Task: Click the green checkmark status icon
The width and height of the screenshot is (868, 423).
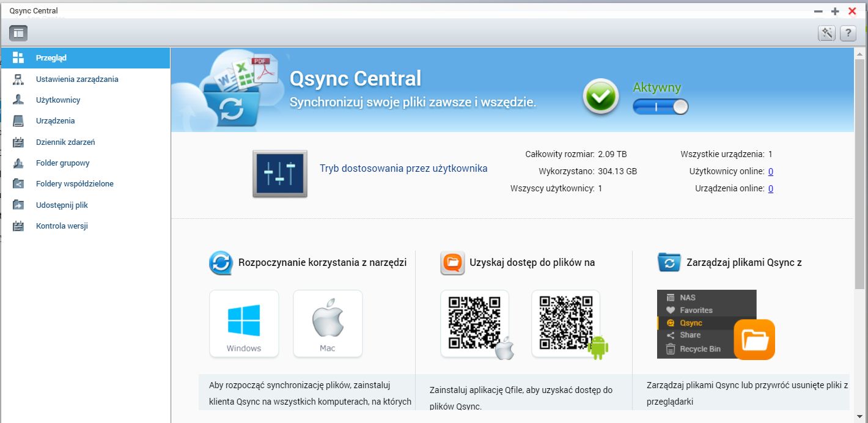Action: coord(601,98)
